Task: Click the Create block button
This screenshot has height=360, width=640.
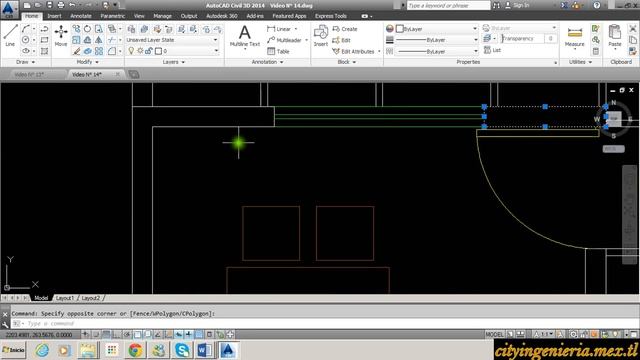Action: 345,29
